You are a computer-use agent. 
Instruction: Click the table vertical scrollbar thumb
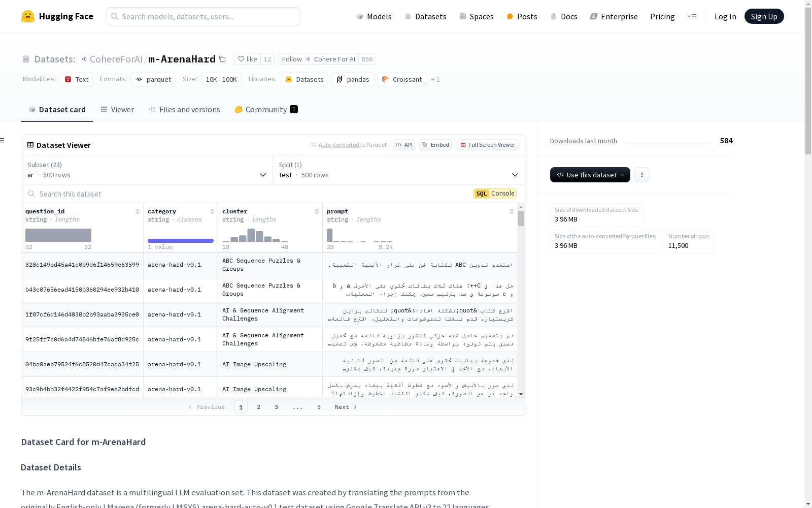coord(521,218)
